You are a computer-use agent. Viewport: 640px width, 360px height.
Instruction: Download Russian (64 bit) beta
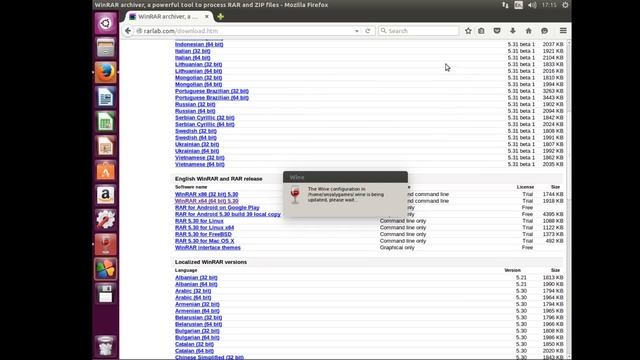[195, 111]
